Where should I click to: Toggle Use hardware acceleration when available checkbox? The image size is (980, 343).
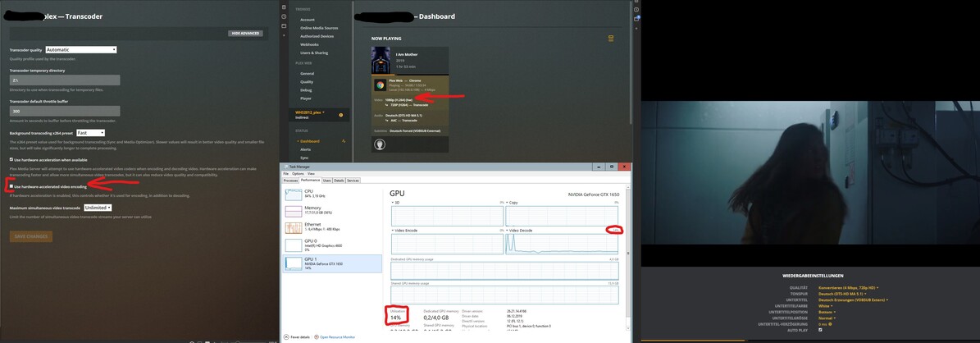[11, 160]
